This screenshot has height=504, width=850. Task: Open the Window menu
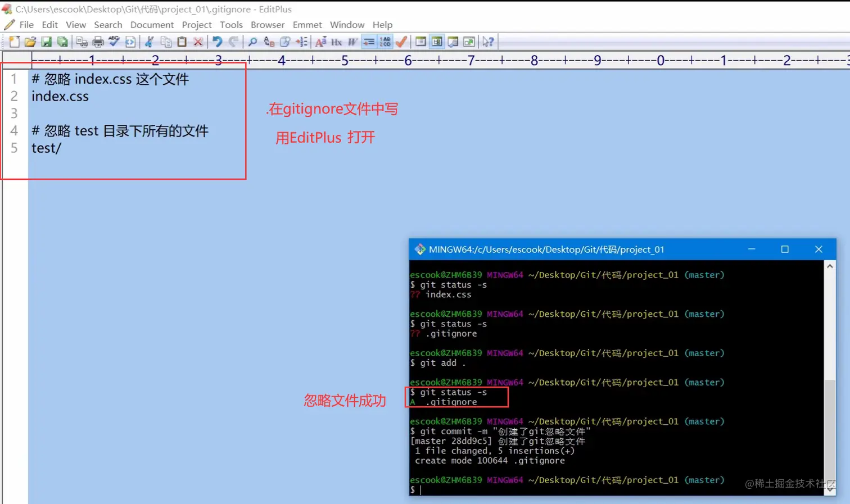pos(347,25)
